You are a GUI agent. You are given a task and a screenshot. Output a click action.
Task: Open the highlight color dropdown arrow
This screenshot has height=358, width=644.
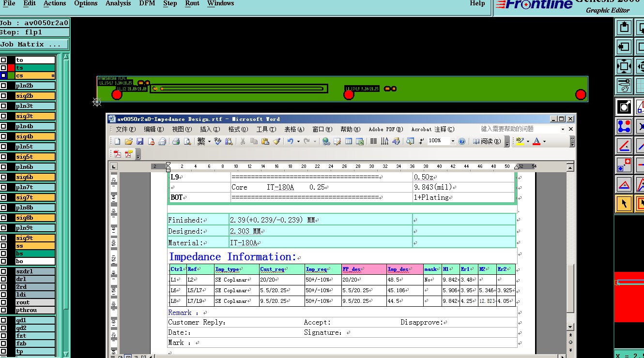[528, 141]
